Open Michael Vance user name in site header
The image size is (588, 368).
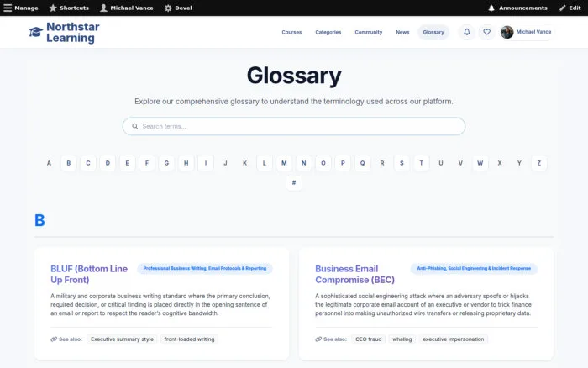pos(533,32)
